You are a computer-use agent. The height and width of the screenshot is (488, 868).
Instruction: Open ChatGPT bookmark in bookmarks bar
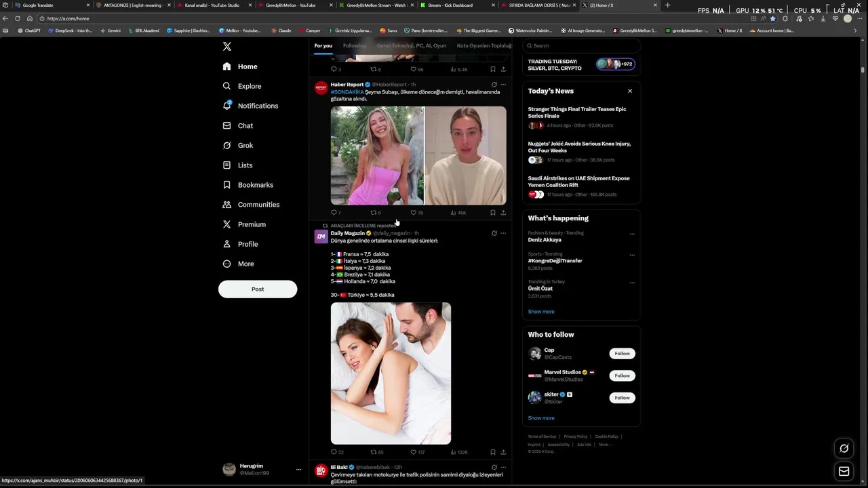coord(29,30)
